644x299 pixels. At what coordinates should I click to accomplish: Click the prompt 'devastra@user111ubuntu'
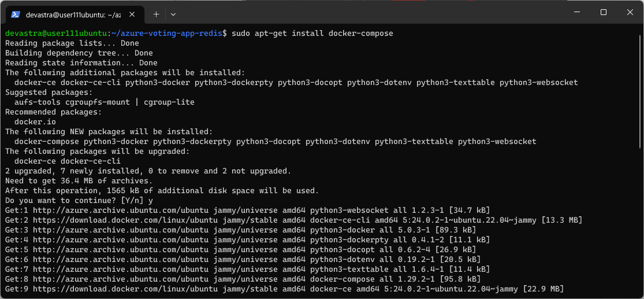tap(56, 34)
